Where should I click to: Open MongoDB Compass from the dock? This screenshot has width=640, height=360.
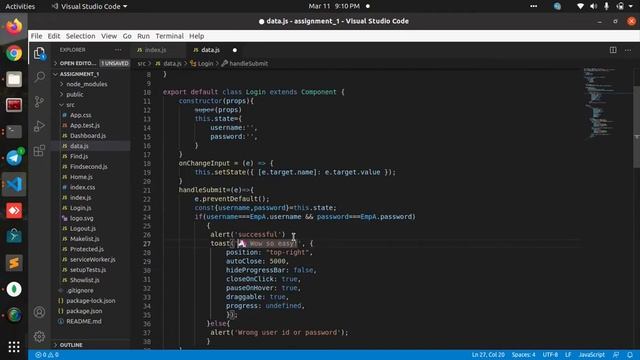pos(14,289)
